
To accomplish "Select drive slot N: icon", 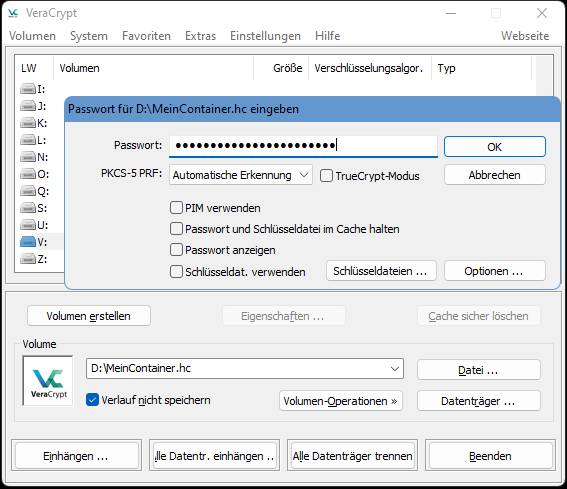I will (27, 157).
